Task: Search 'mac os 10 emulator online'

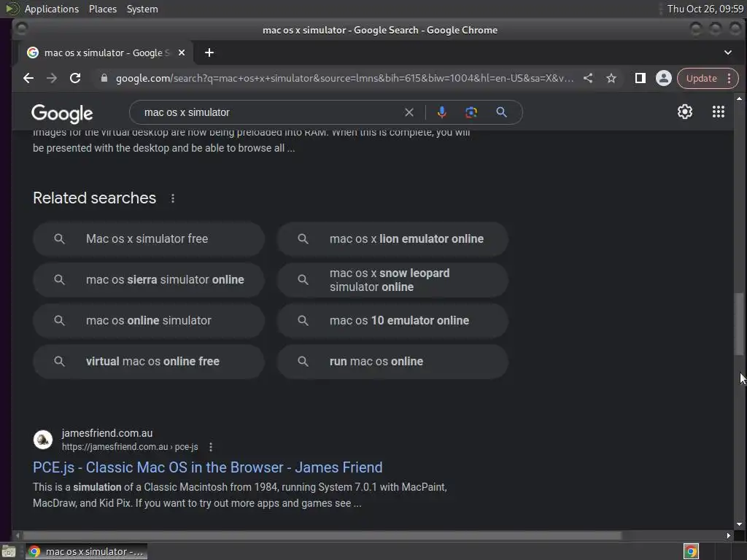Action: 392,321
